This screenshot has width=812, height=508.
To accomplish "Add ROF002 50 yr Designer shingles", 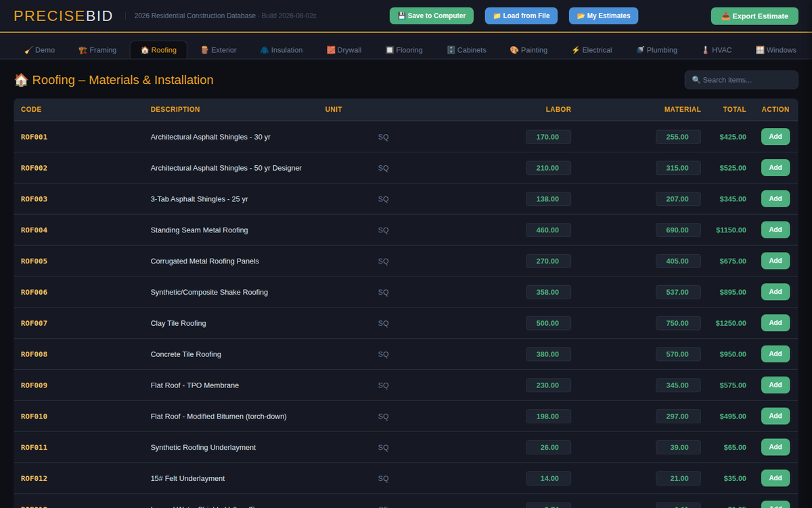I will [775, 168].
